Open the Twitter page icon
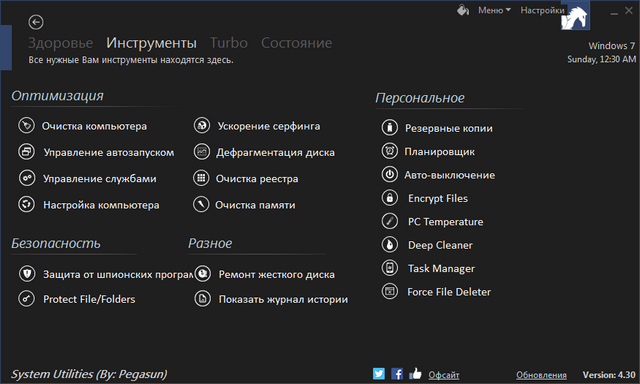The image size is (640, 384). tap(379, 373)
